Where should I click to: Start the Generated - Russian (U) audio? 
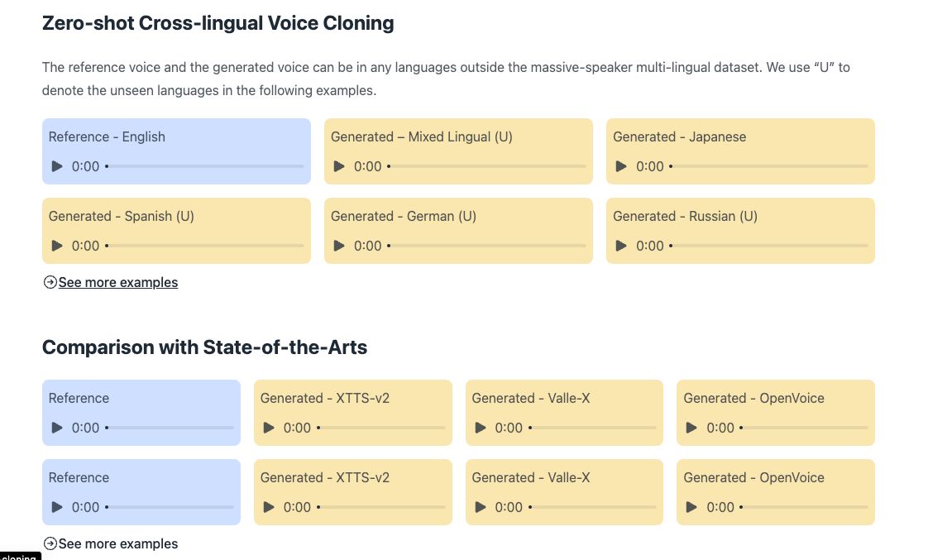click(621, 246)
